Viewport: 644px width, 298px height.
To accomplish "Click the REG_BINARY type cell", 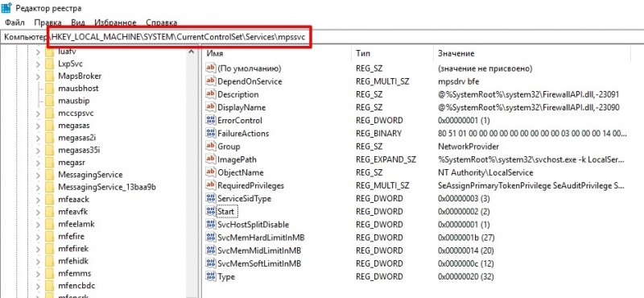I will 378,133.
